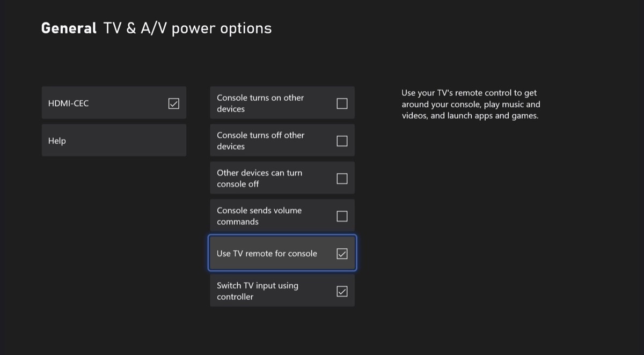Open the Help option
Viewport: 644px width, 355px height.
pyautogui.click(x=114, y=140)
